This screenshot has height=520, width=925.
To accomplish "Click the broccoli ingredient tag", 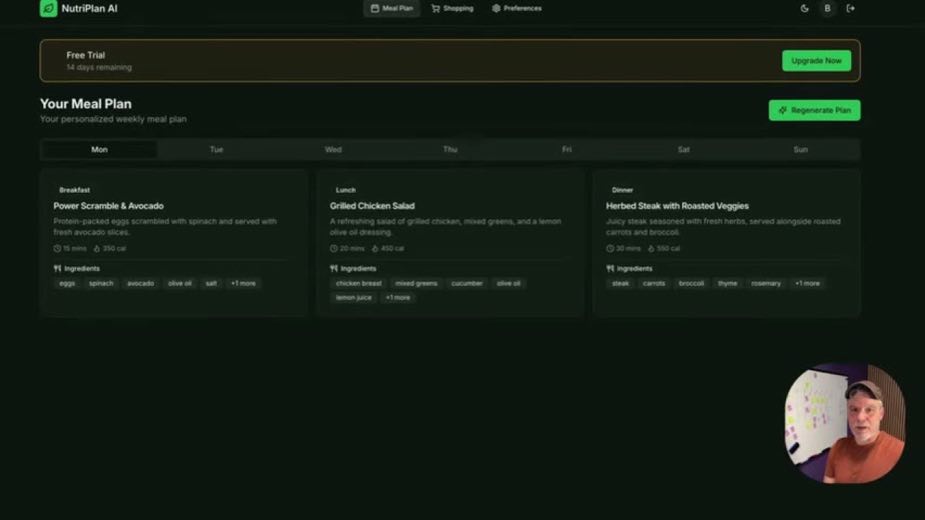I will (691, 283).
